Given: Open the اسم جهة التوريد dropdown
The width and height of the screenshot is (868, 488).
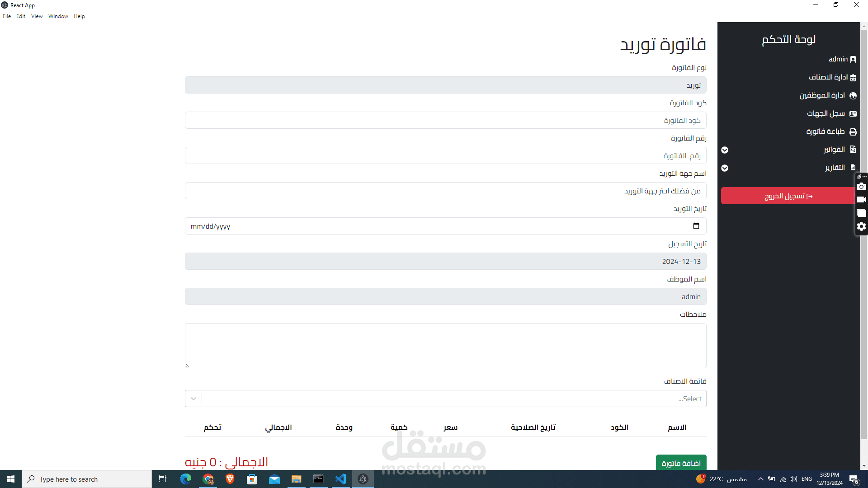Looking at the screenshot, I should [x=445, y=191].
